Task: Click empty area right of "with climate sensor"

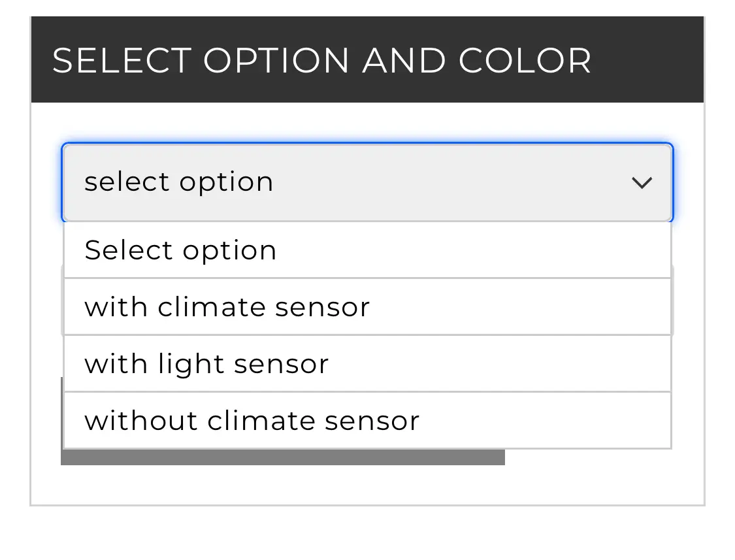Action: point(520,307)
